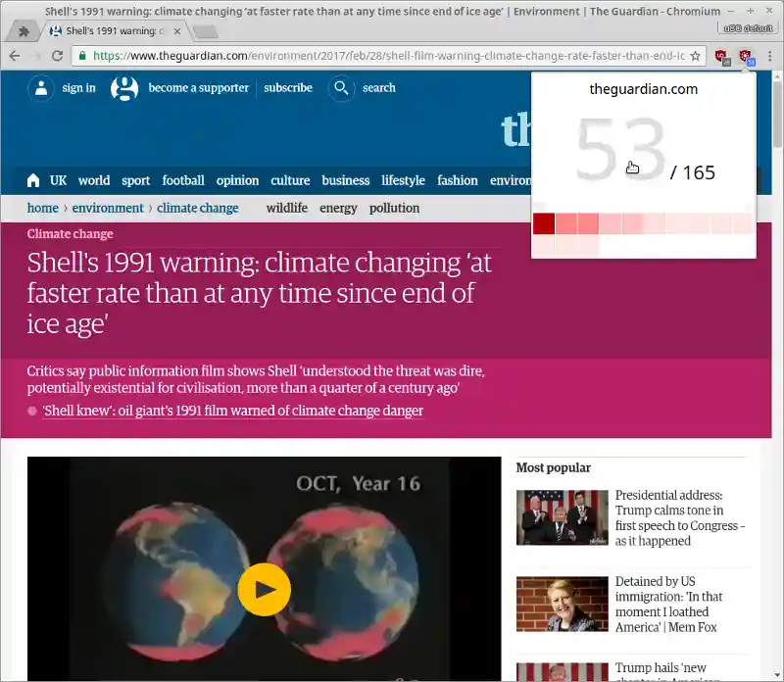This screenshot has width=784, height=682.
Task: Click the Guardian home house icon
Action: 33,180
